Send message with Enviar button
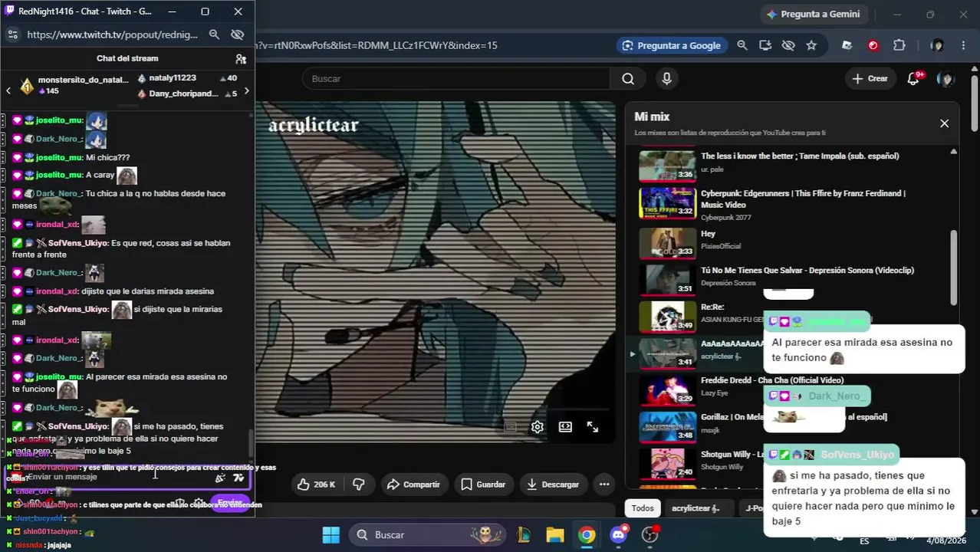This screenshot has height=552, width=980. point(230,503)
